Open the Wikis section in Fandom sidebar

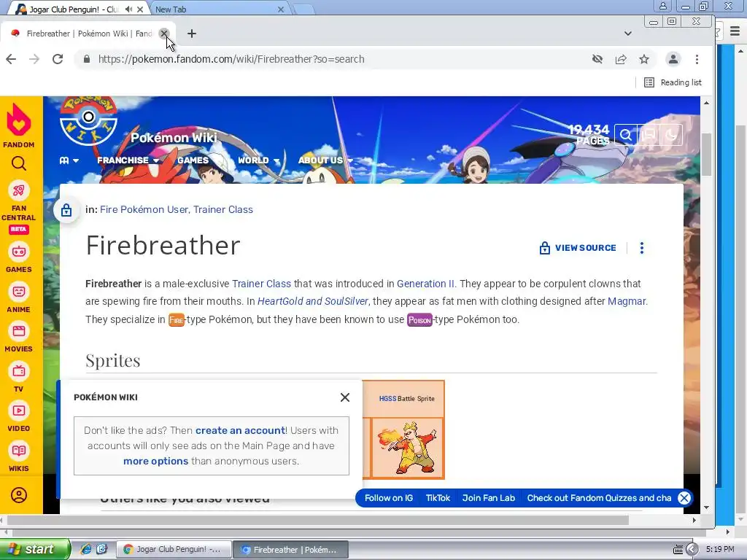[18, 456]
